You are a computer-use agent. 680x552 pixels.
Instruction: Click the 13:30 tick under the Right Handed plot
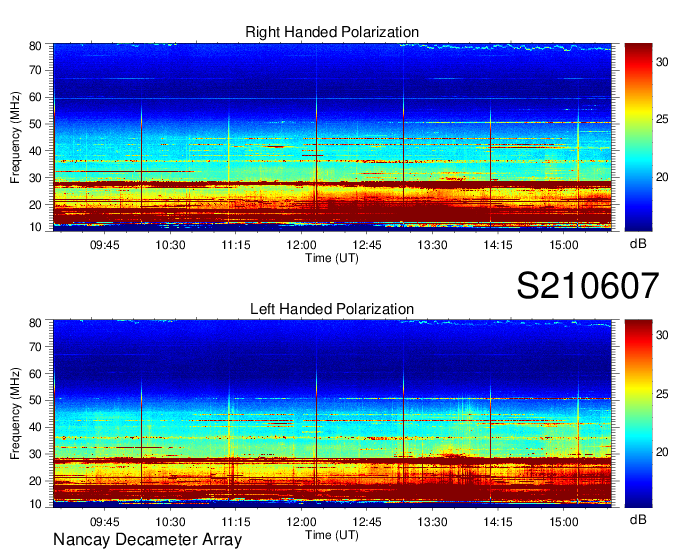click(x=432, y=245)
